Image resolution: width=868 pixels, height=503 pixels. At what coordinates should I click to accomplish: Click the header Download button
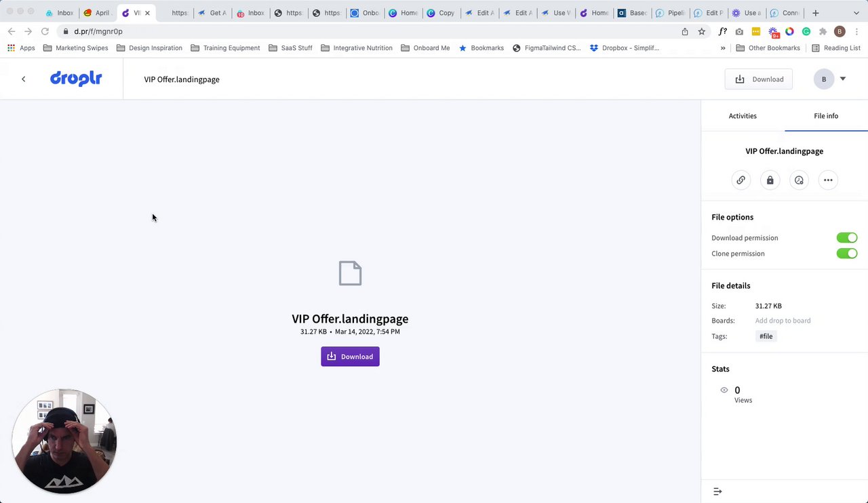pyautogui.click(x=759, y=79)
